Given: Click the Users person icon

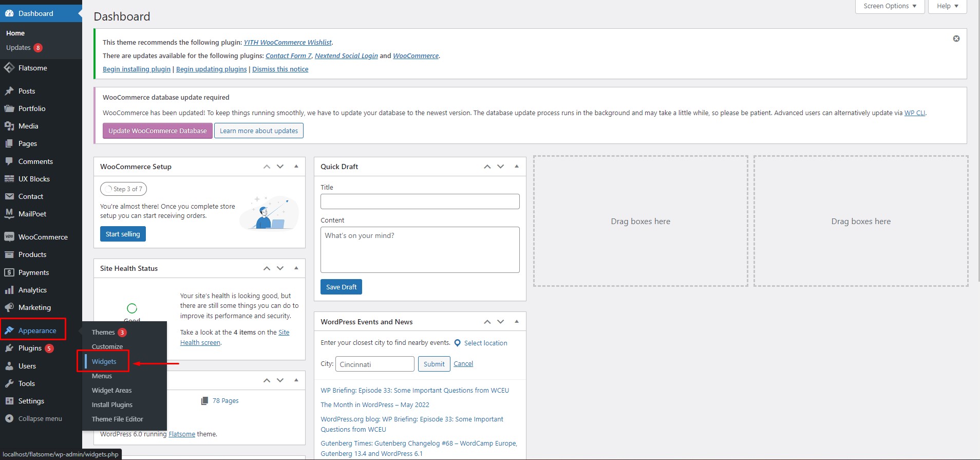Looking at the screenshot, I should point(9,366).
